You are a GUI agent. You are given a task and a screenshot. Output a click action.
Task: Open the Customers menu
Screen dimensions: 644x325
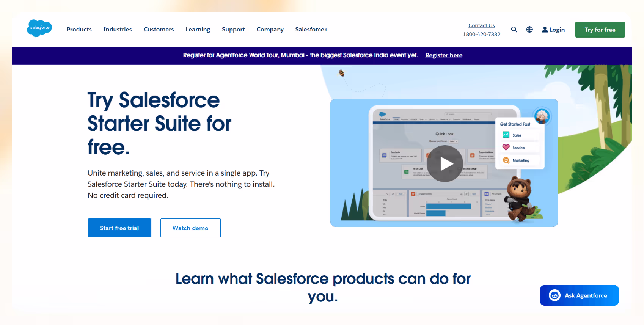click(159, 30)
